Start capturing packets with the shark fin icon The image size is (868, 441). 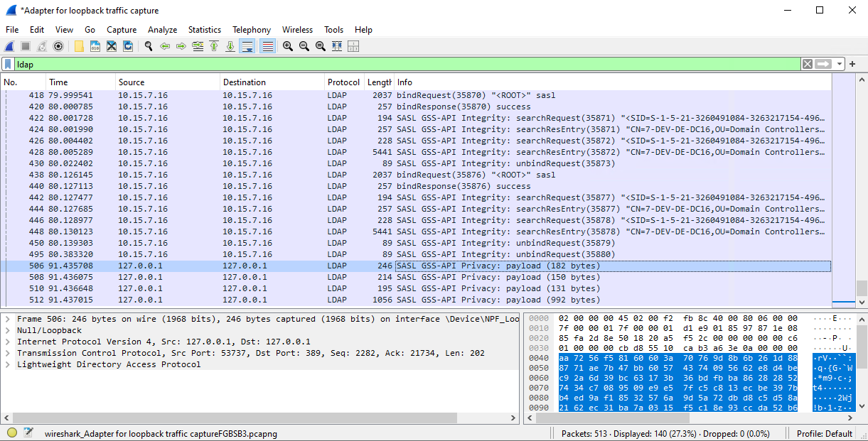click(9, 46)
